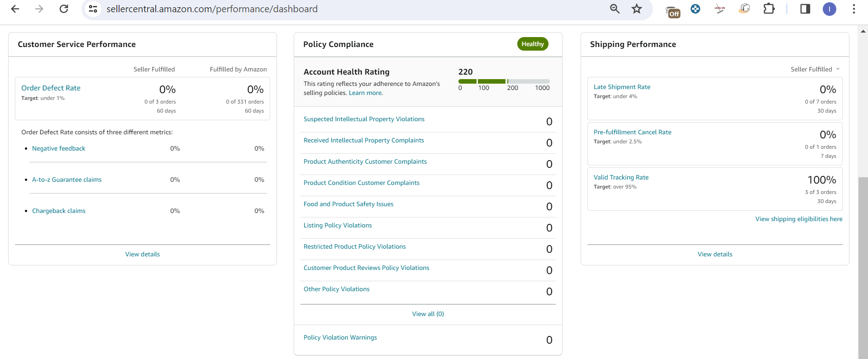The height and width of the screenshot is (359, 868).
Task: Open Late Shipment Rate link
Action: point(622,87)
